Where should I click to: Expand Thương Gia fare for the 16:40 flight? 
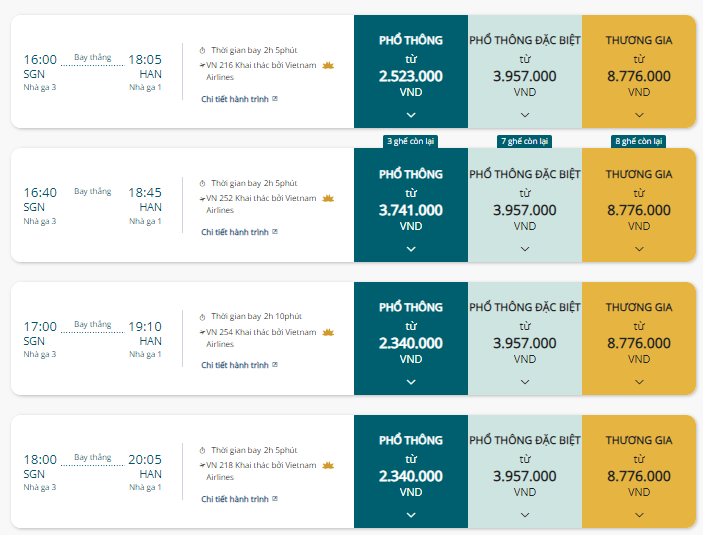(x=639, y=249)
